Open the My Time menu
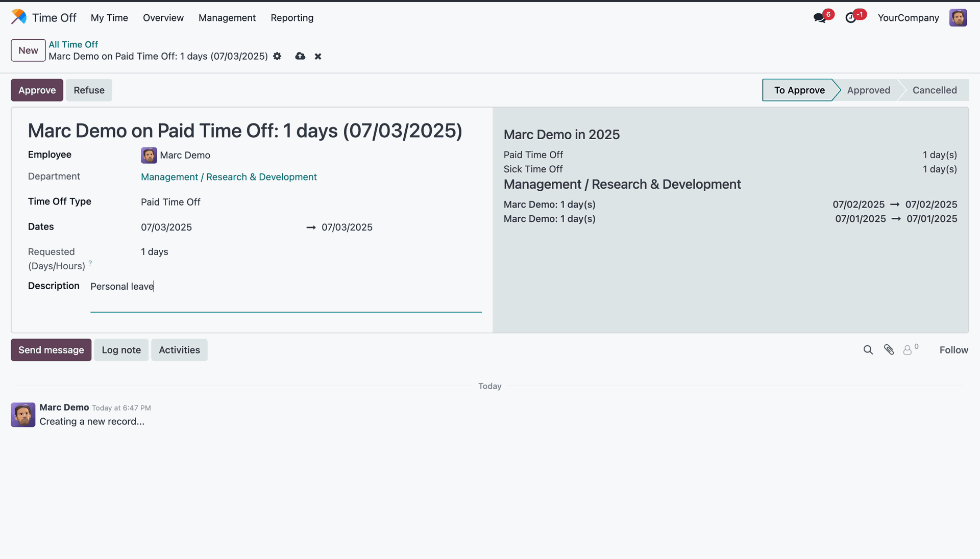The image size is (980, 559). 109,18
